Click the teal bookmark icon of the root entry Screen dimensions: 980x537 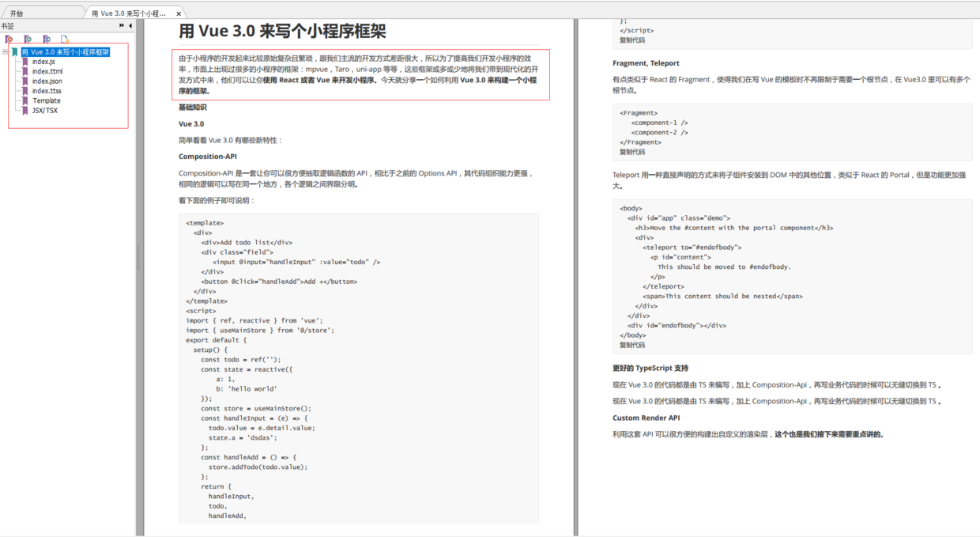(15, 52)
